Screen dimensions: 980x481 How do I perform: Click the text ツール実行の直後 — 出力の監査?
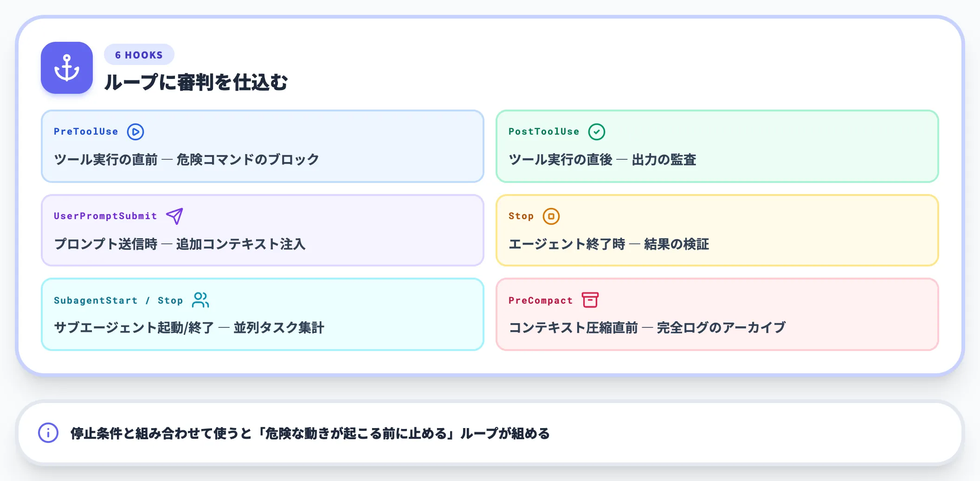point(602,160)
